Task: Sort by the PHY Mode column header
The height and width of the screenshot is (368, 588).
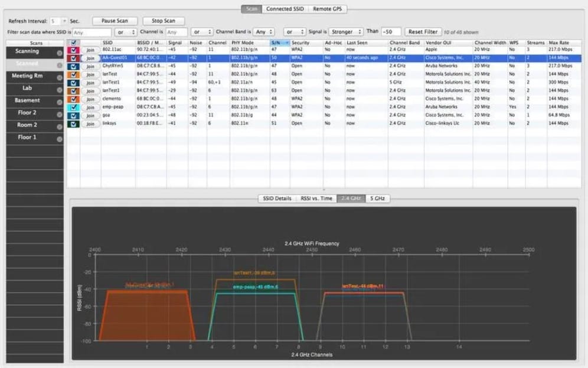Action: pos(249,43)
